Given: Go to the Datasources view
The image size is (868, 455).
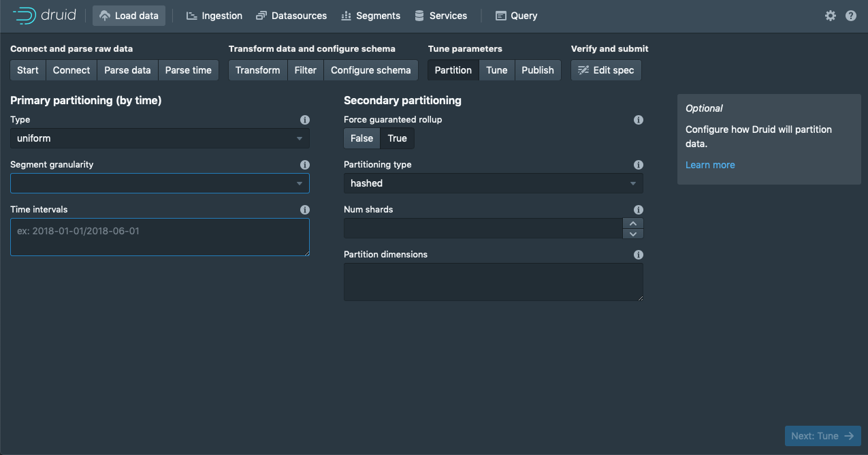Looking at the screenshot, I should [291, 16].
